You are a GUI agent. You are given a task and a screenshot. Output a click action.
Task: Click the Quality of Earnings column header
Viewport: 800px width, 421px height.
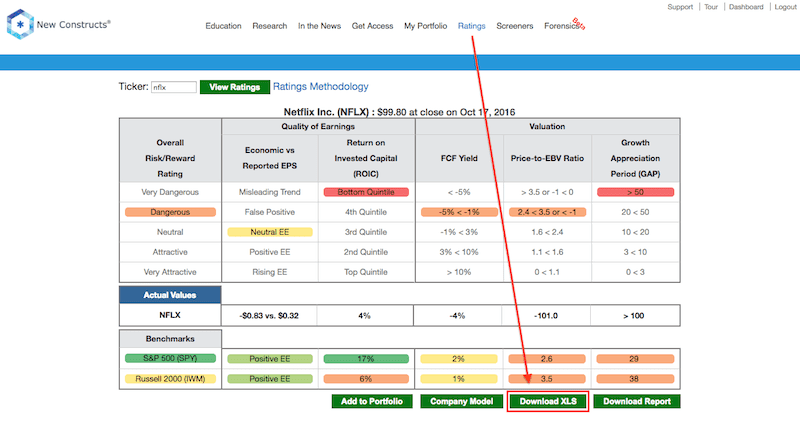click(x=318, y=127)
